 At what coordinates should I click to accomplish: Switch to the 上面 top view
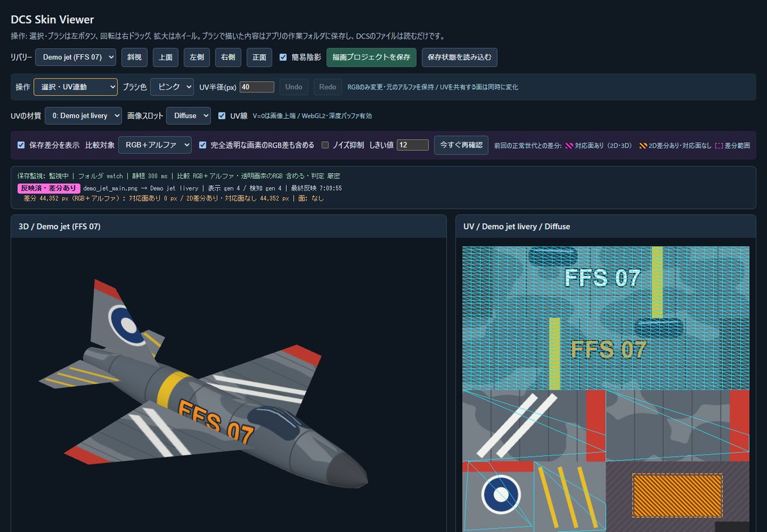(x=166, y=57)
